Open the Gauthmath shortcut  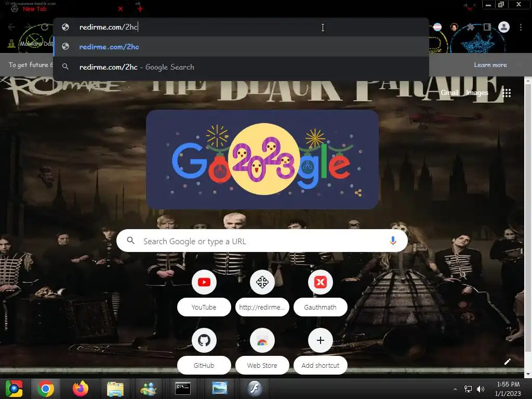click(x=320, y=293)
